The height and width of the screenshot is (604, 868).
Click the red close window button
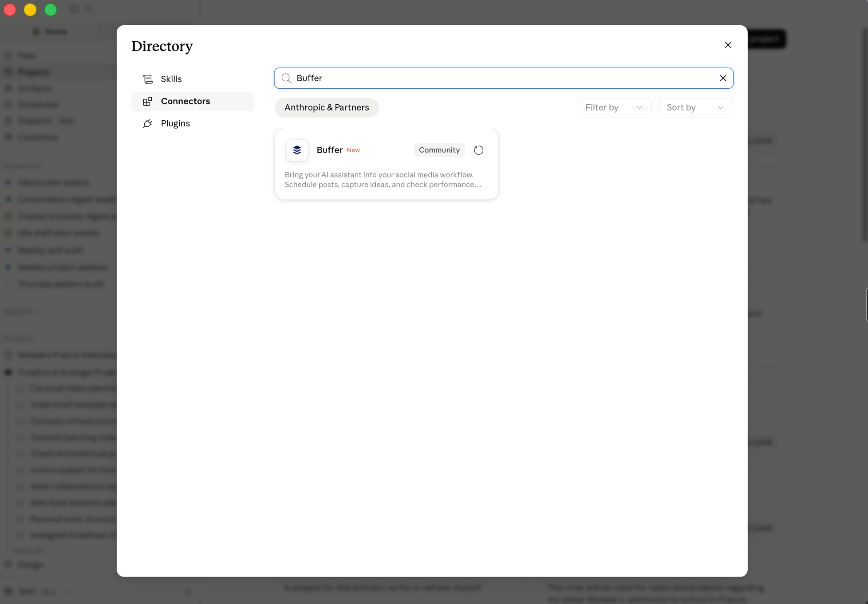click(x=10, y=10)
